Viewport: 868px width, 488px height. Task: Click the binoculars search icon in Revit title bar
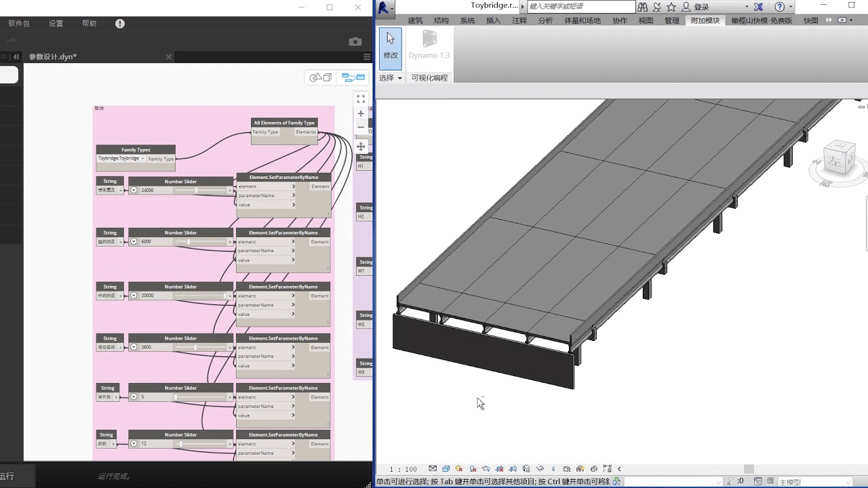pos(644,7)
